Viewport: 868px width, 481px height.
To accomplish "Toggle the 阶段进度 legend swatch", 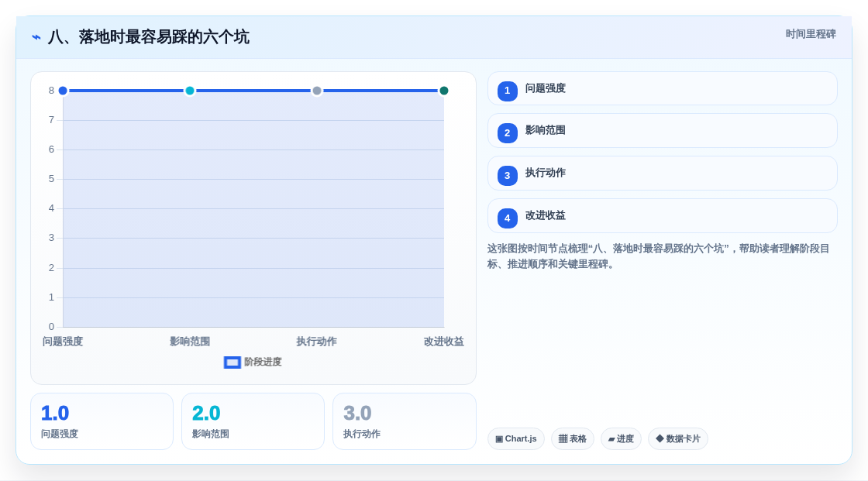I will point(232,362).
